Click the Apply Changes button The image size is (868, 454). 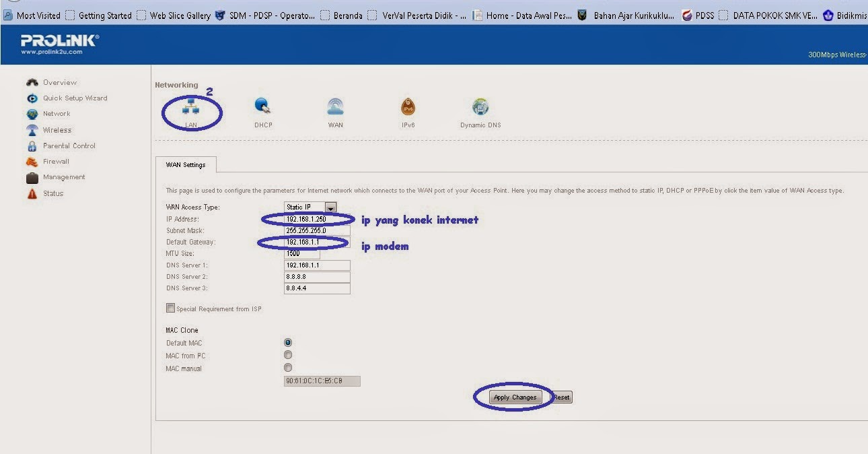[x=514, y=397]
